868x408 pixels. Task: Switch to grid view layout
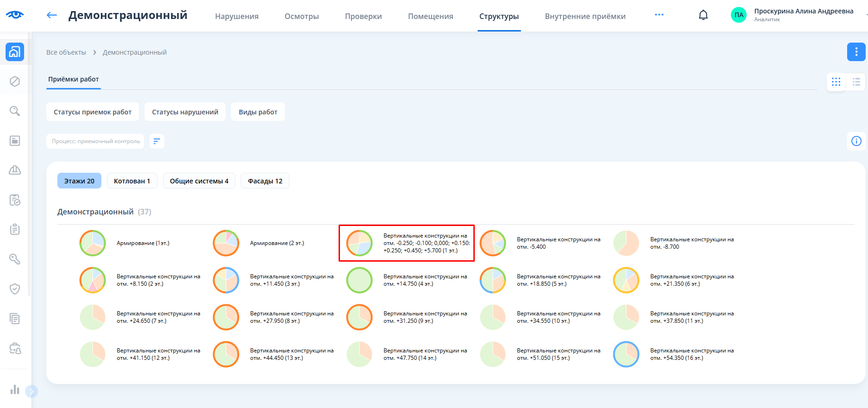point(836,82)
